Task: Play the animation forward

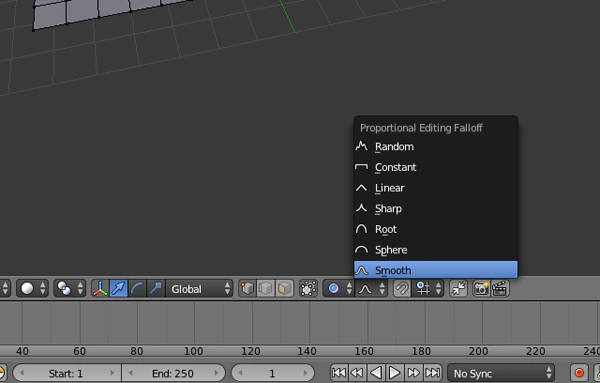Action: [395, 373]
